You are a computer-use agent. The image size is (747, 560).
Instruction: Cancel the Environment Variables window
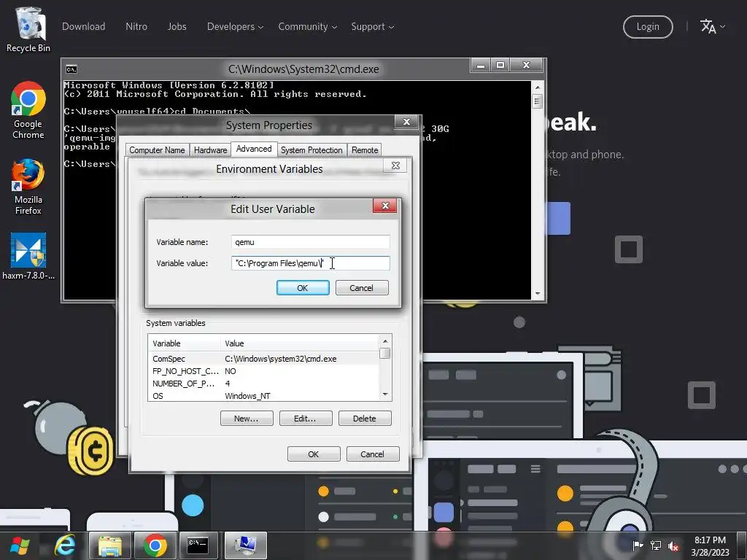(373, 454)
